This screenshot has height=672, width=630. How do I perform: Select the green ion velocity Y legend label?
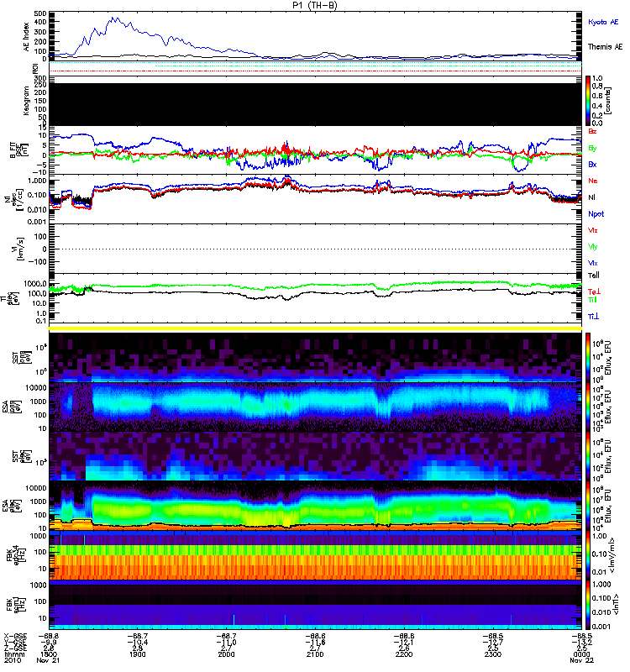[x=592, y=247]
